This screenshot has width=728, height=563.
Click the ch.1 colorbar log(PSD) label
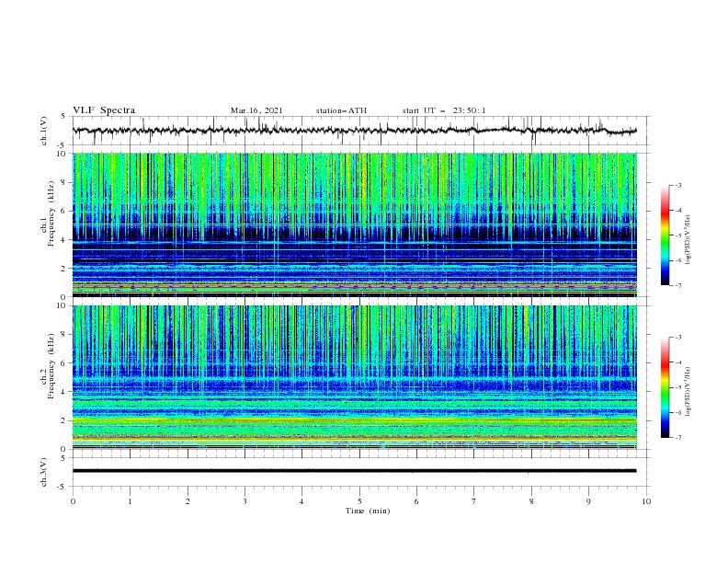tap(688, 240)
